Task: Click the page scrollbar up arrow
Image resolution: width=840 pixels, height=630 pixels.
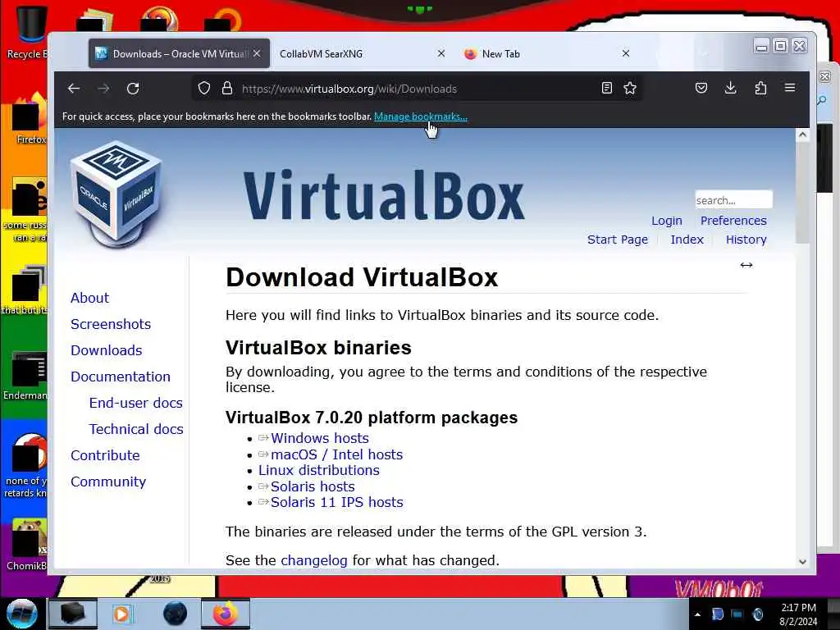Action: (x=802, y=135)
